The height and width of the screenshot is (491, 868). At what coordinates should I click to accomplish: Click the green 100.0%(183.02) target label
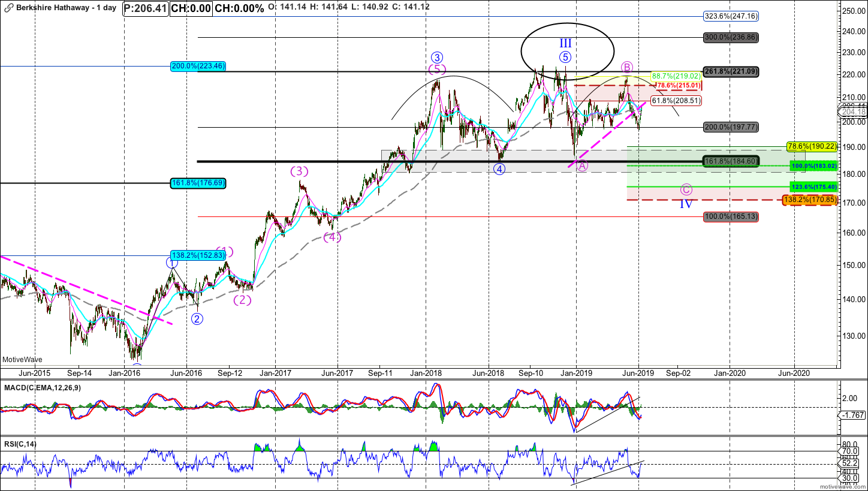click(x=813, y=165)
